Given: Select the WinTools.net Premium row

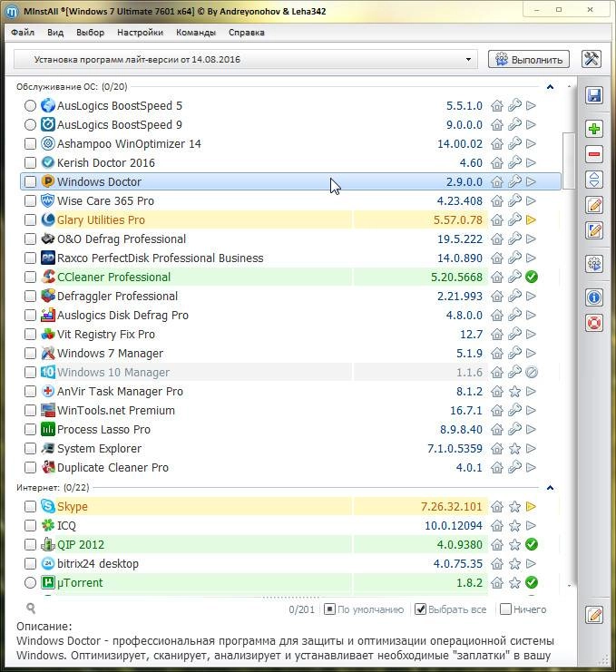Looking at the screenshot, I should 290,410.
